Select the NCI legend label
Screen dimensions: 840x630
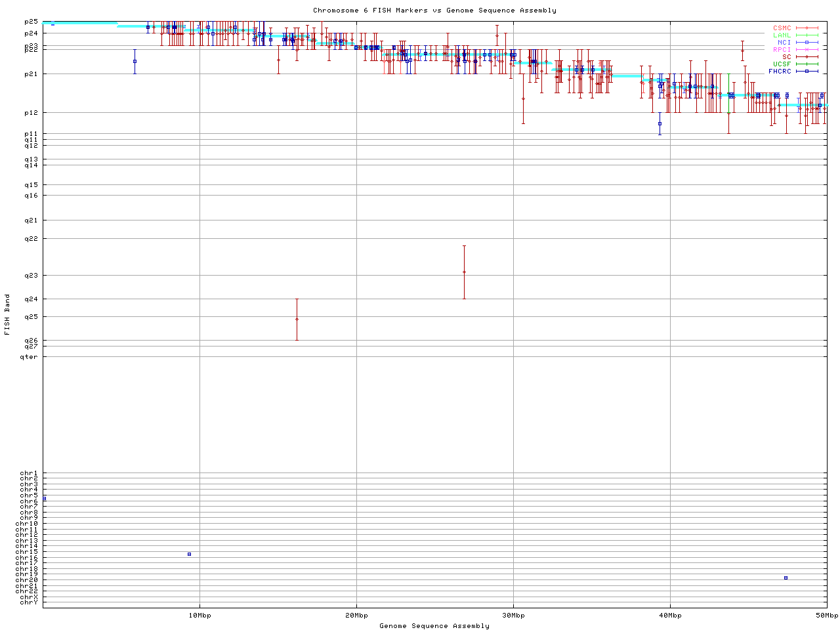pos(784,43)
